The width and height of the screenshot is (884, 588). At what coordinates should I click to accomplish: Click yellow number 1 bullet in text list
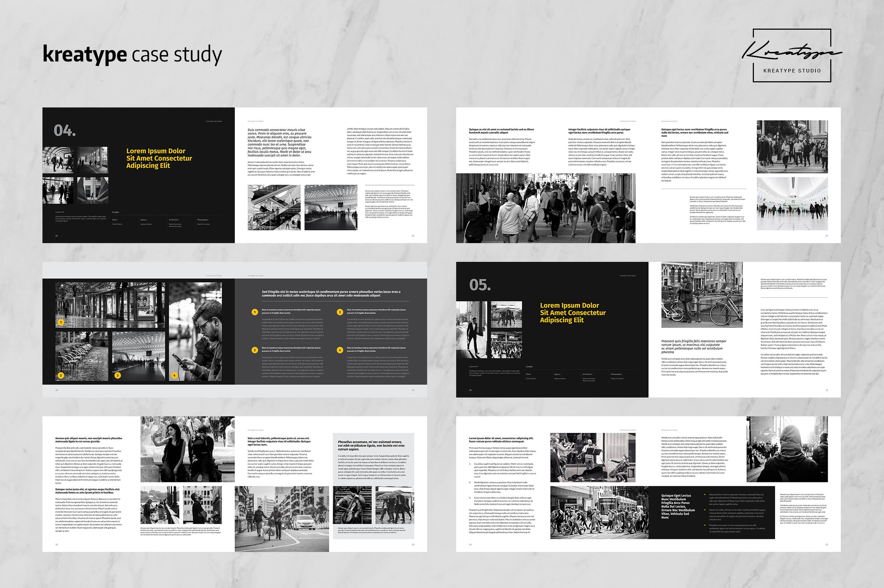coord(255,312)
